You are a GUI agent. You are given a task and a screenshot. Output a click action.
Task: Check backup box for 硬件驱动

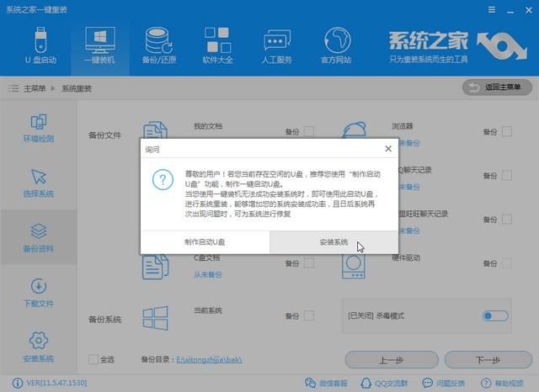click(507, 263)
